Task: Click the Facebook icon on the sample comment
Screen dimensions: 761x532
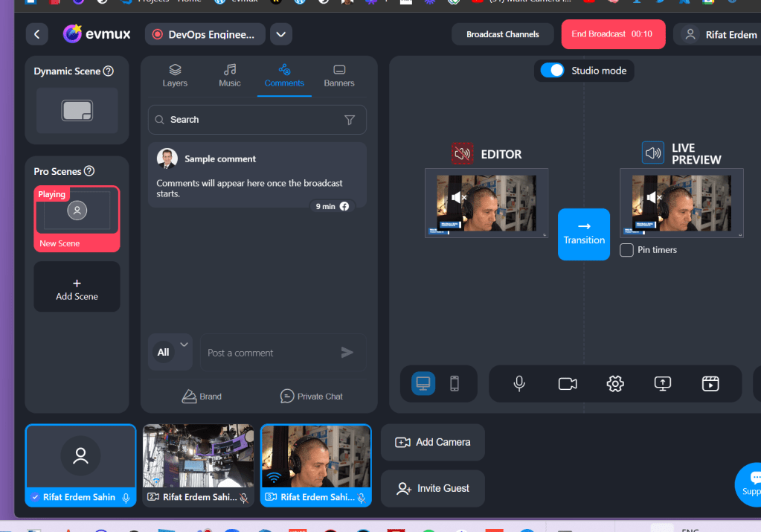Action: tap(344, 206)
